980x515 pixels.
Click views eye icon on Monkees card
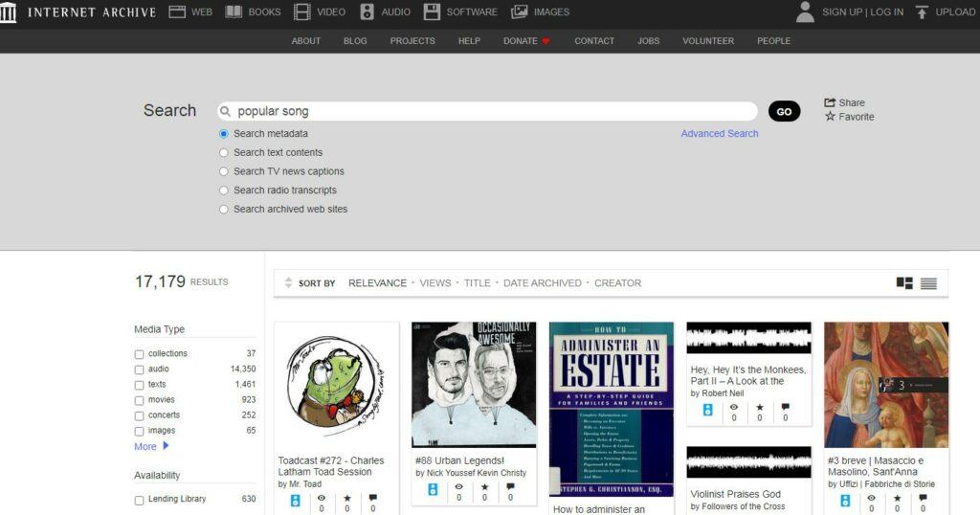tap(734, 407)
